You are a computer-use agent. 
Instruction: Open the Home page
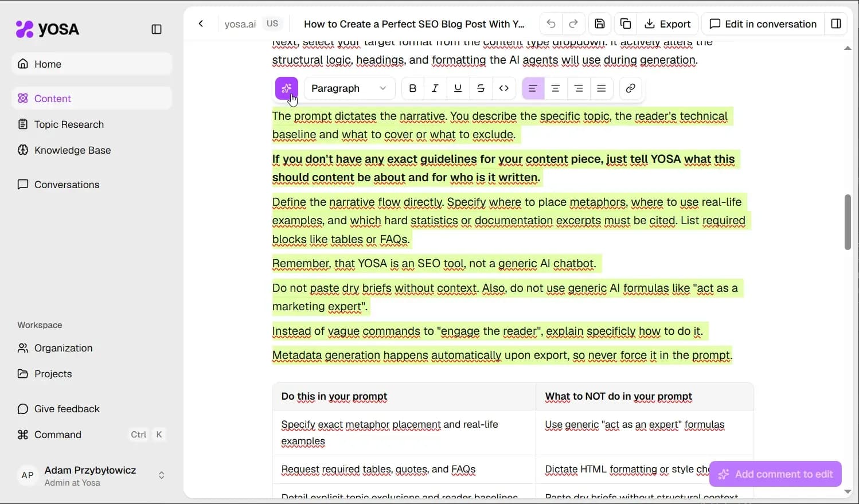[x=92, y=64]
